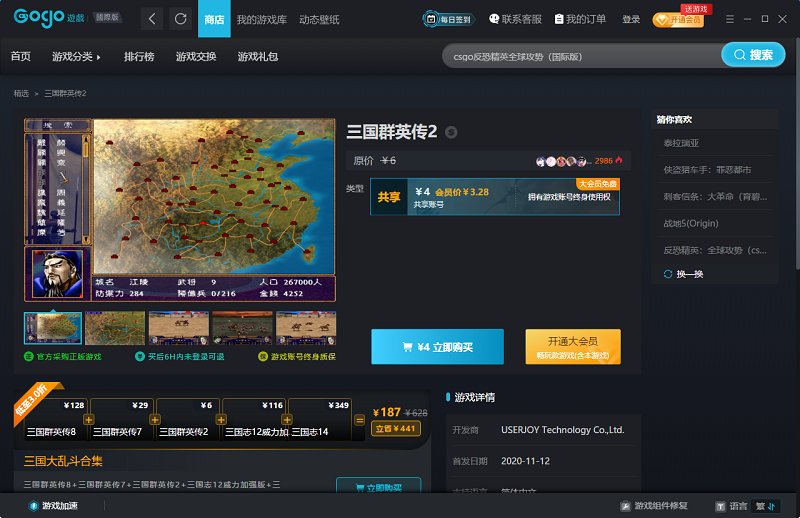Click the search input field
The width and height of the screenshot is (800, 518).
[x=582, y=56]
